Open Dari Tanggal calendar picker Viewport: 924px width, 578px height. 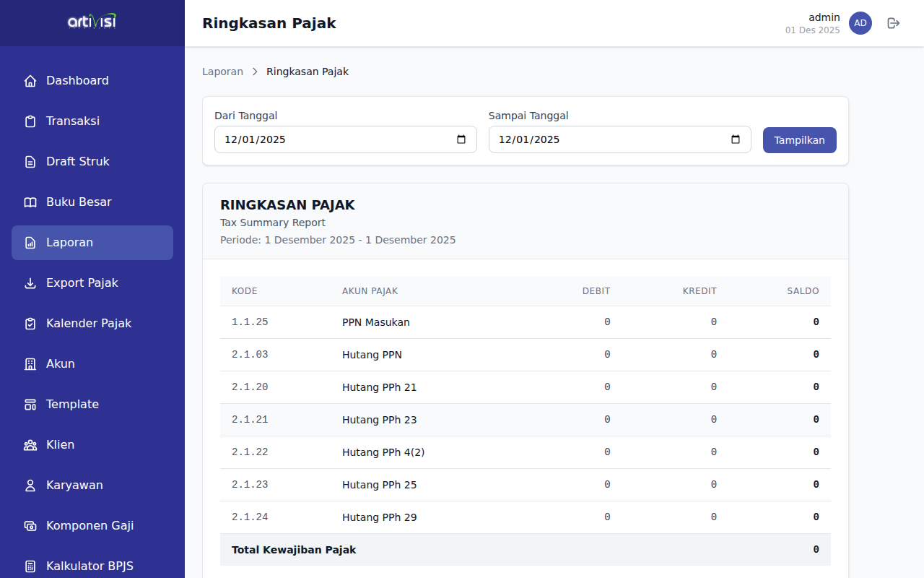[461, 139]
